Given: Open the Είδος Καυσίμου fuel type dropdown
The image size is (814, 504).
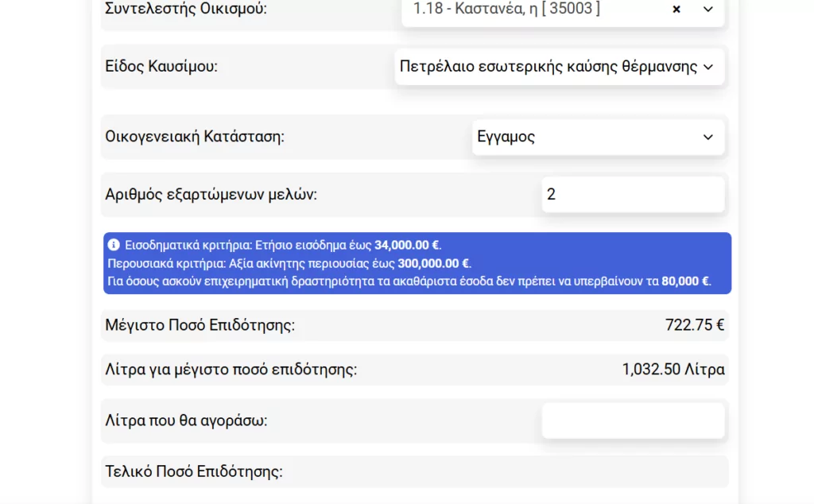Looking at the screenshot, I should pyautogui.click(x=548, y=67).
